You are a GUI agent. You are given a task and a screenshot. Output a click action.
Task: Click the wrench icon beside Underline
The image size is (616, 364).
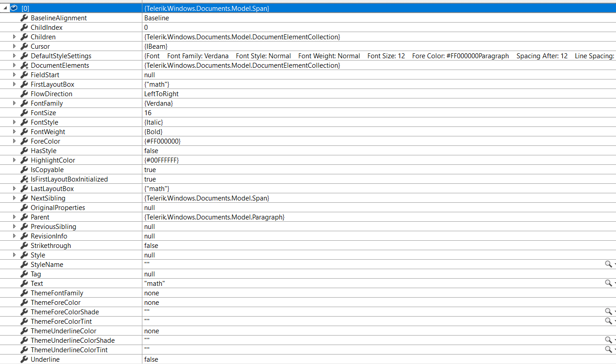24,359
